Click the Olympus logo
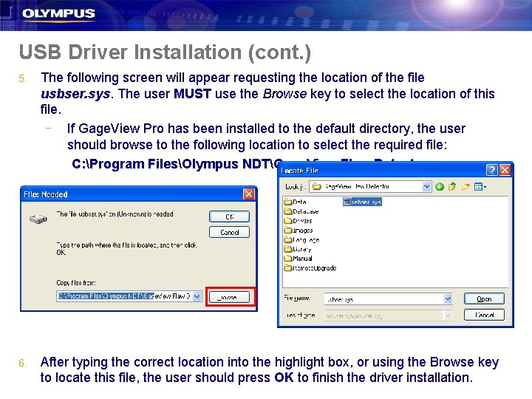The image size is (532, 399). [58, 14]
